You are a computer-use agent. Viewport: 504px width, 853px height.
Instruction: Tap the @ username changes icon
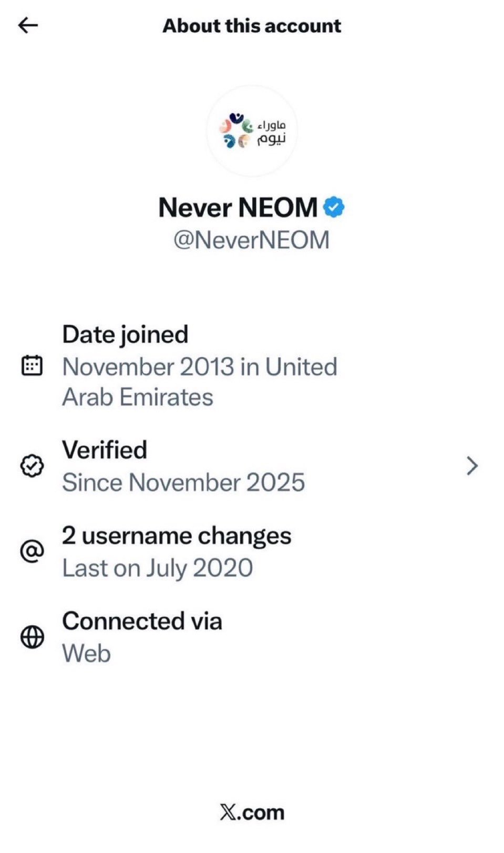32,552
